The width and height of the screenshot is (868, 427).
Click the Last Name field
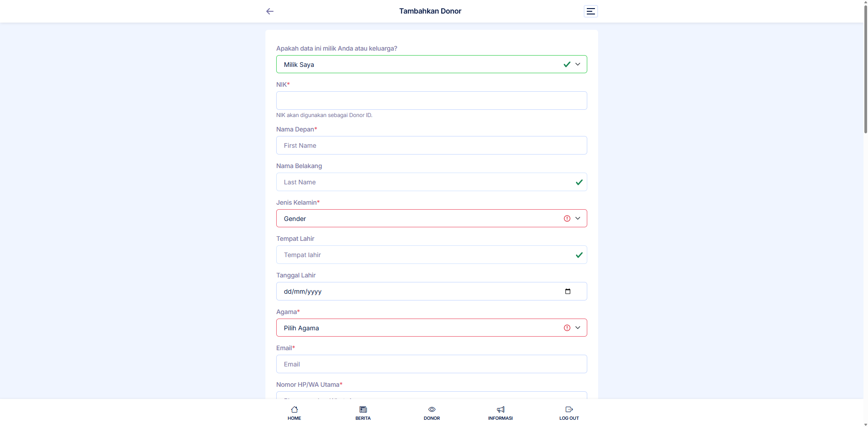pyautogui.click(x=425, y=182)
